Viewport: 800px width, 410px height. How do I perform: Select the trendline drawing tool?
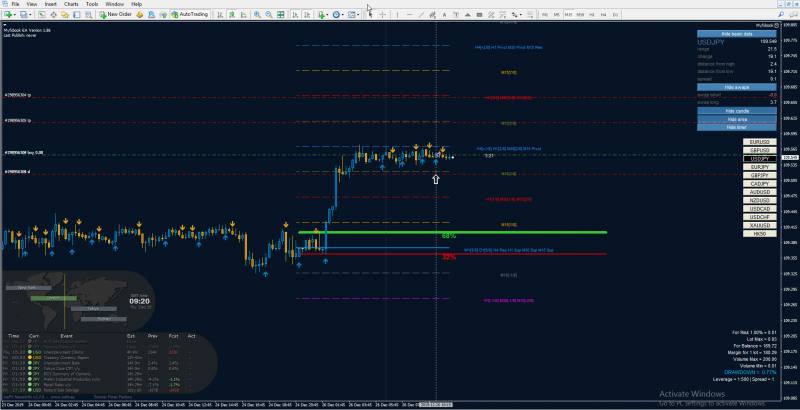tap(421, 15)
